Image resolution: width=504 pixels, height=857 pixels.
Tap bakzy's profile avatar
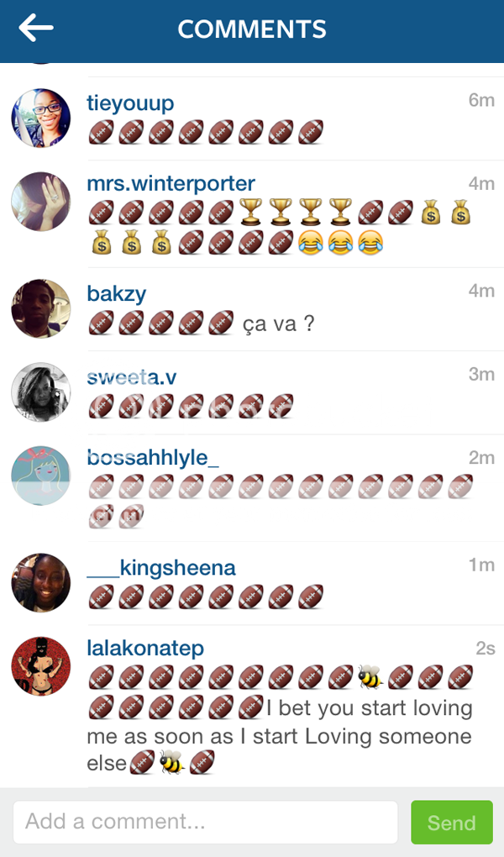(41, 309)
